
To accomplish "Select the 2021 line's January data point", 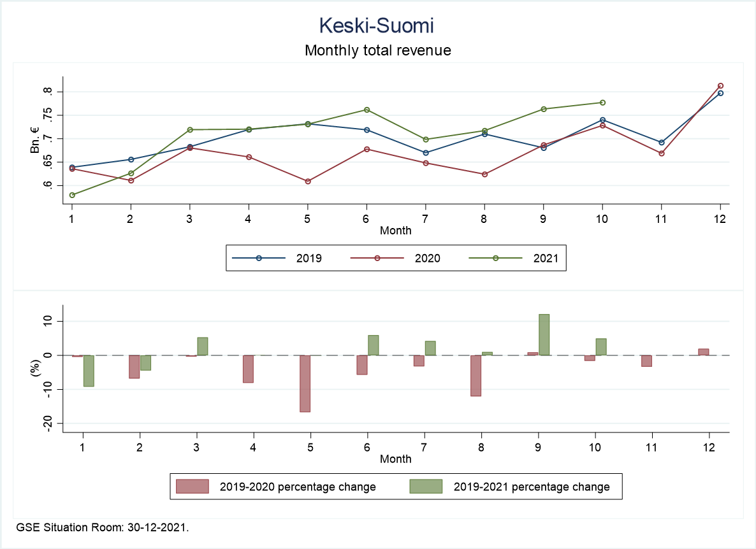I will [x=72, y=195].
